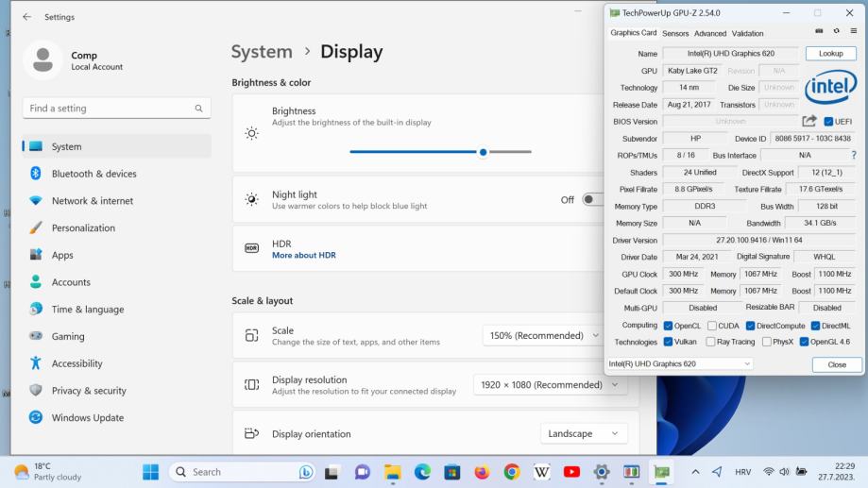The height and width of the screenshot is (488, 868).
Task: Switch to the Sensors tab
Action: [x=674, y=33]
